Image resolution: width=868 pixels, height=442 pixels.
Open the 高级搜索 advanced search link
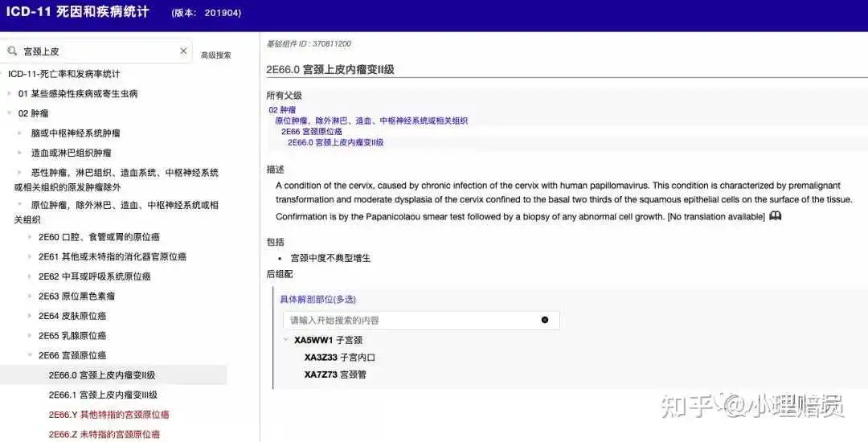coord(216,55)
